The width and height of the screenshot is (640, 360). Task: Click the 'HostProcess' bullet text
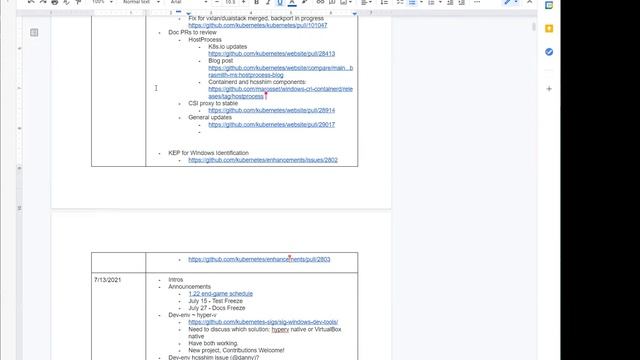click(x=205, y=40)
